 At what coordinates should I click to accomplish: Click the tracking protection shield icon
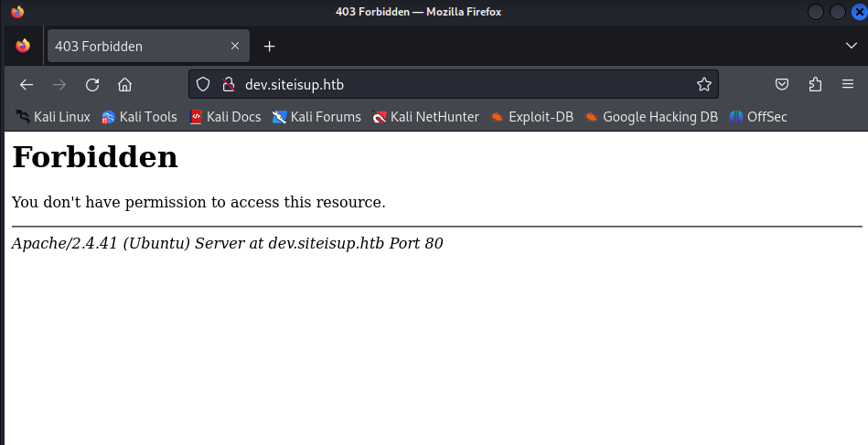click(x=204, y=85)
